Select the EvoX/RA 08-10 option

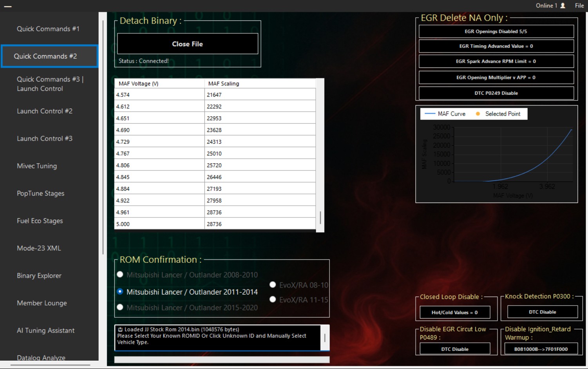(273, 285)
